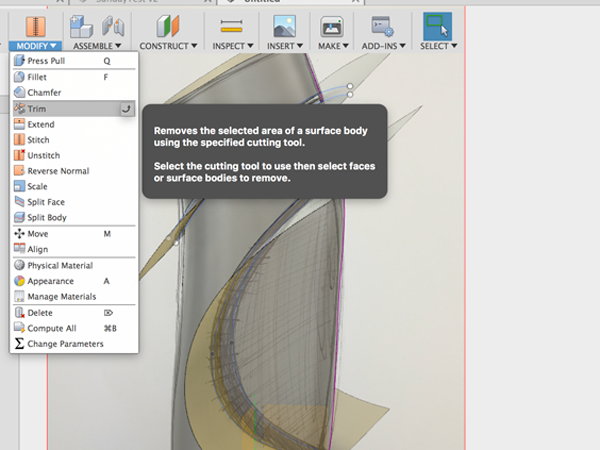Choose Compute All menu item
600x450 pixels.
[74, 328]
